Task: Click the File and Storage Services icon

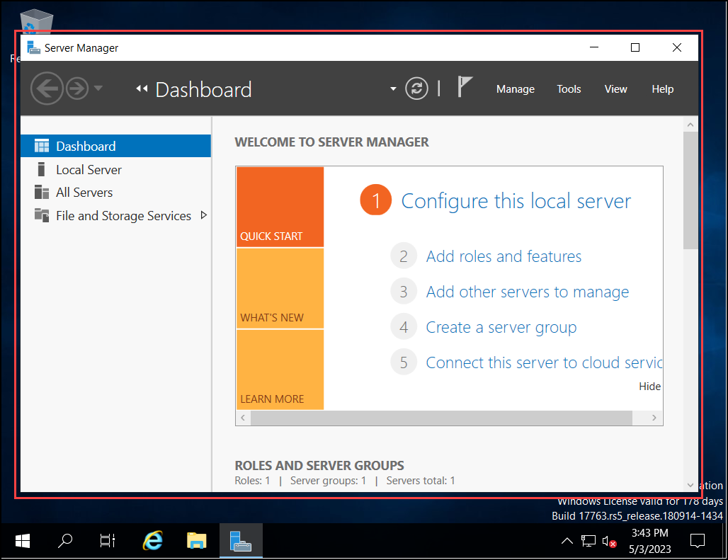Action: click(41, 215)
